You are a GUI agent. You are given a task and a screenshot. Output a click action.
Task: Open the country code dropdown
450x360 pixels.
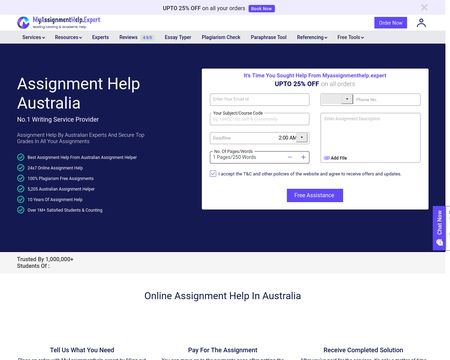click(336, 99)
